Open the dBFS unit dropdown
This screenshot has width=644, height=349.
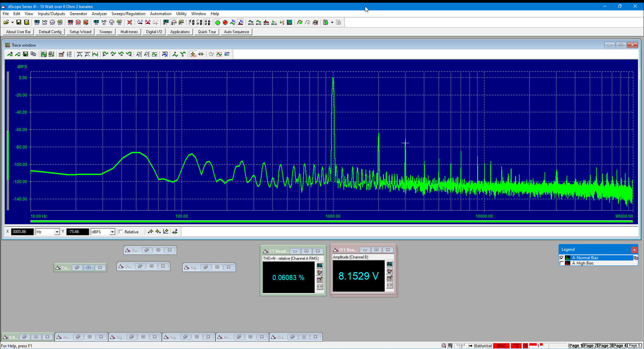tap(112, 232)
